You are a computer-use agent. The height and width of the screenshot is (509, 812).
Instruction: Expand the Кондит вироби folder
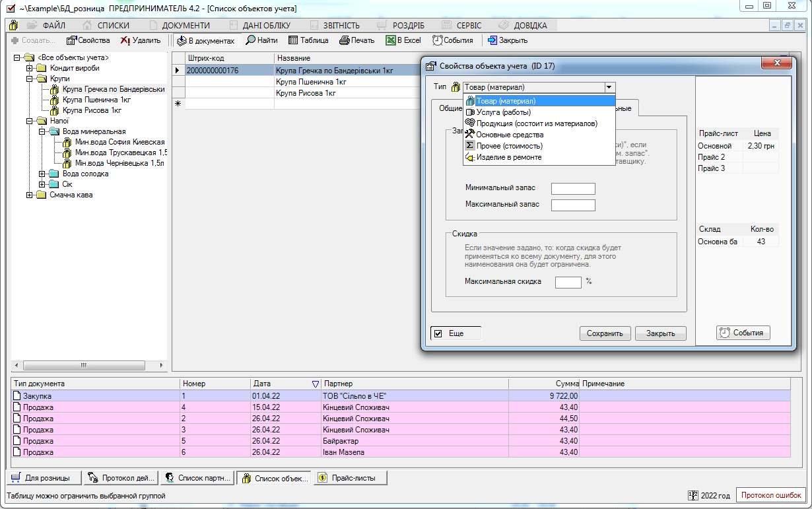point(29,68)
